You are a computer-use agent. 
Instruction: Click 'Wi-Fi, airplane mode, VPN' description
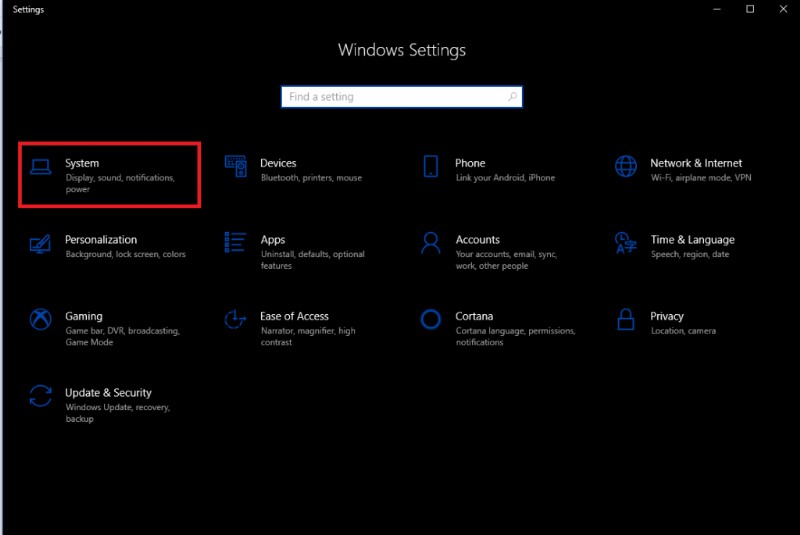click(x=701, y=177)
